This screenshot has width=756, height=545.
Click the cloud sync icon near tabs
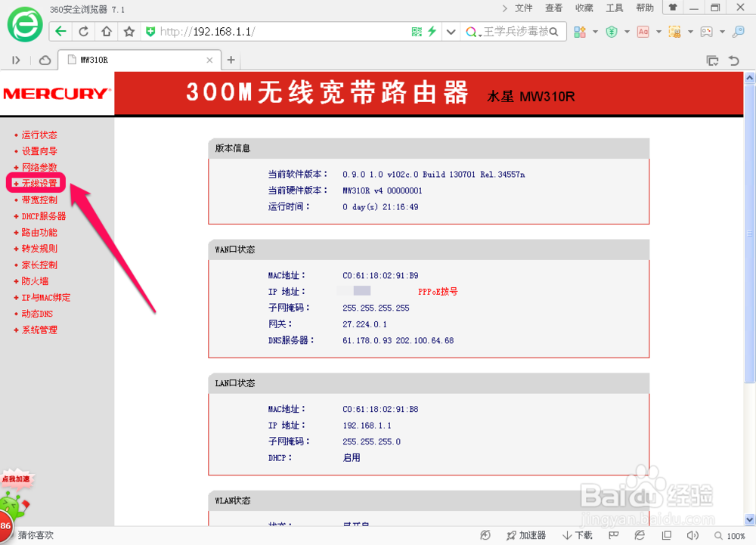coord(45,60)
